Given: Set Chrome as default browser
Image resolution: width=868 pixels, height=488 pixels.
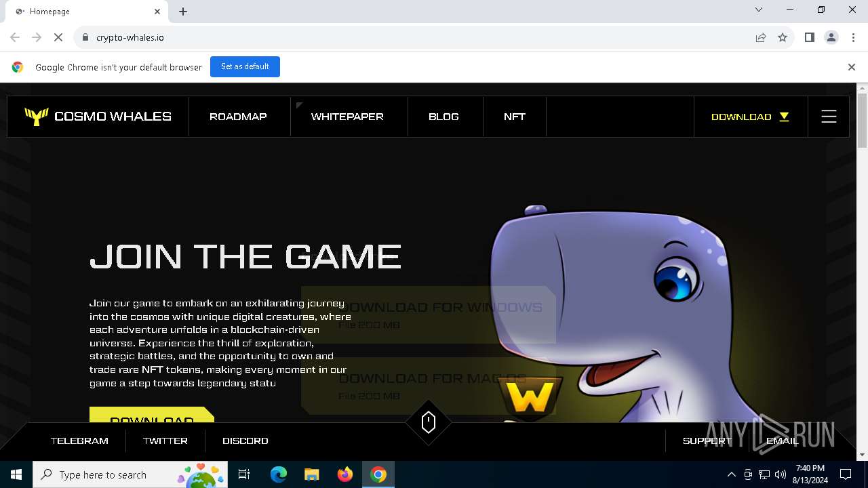Looking at the screenshot, I should coord(245,66).
